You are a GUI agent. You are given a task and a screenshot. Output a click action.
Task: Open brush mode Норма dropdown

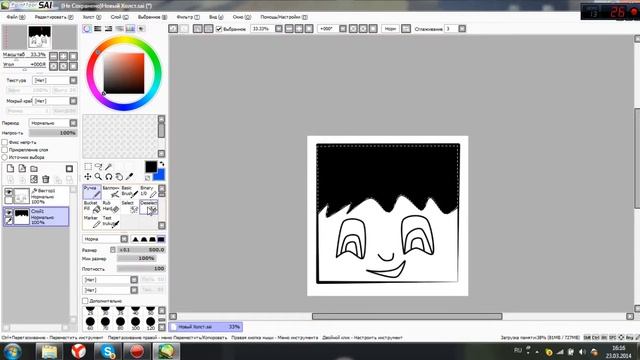(x=105, y=239)
